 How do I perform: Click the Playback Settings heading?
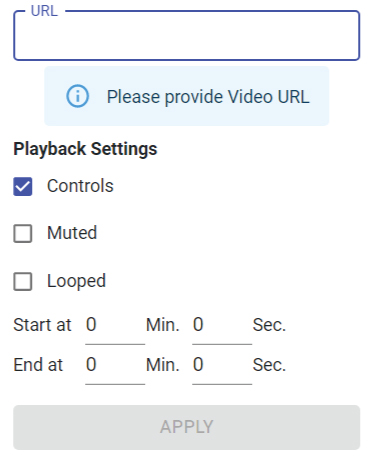click(x=85, y=149)
